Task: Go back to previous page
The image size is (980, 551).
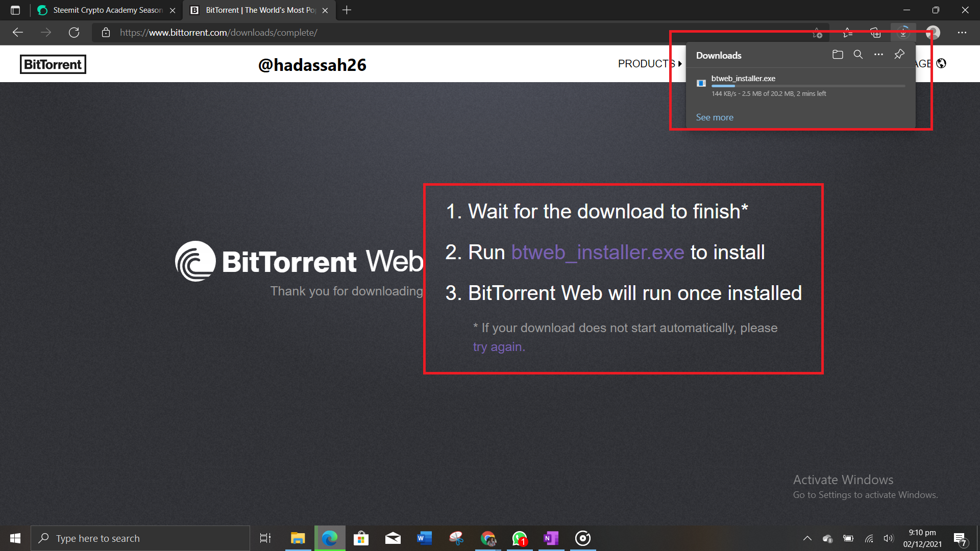Action: (x=18, y=33)
